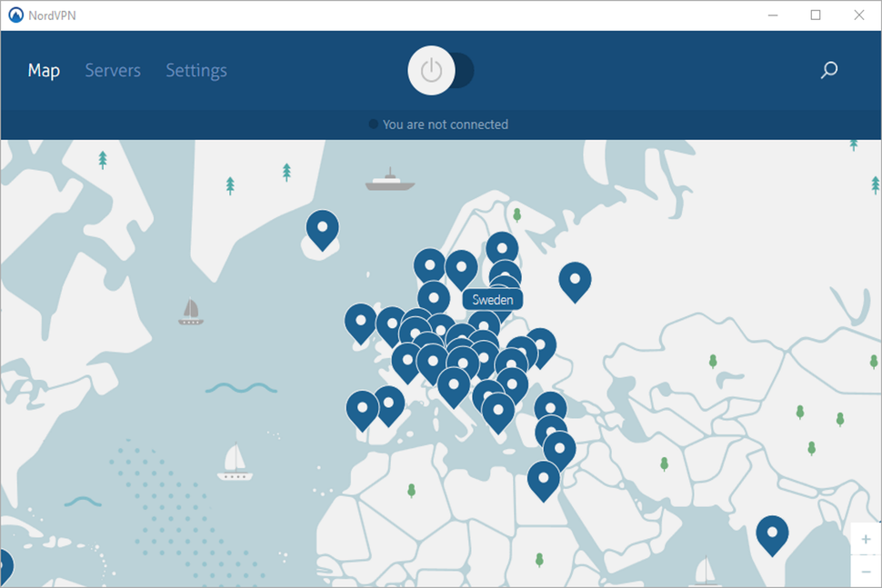
Task: Zoom in the map with plus button
Action: (866, 540)
